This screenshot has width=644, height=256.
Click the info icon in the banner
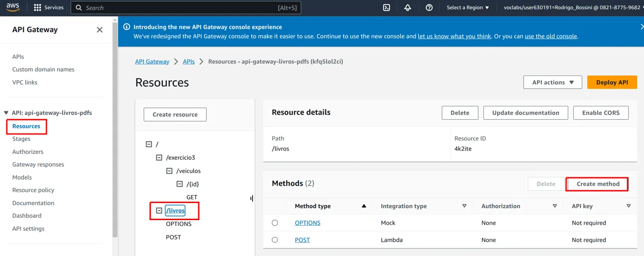(x=126, y=27)
